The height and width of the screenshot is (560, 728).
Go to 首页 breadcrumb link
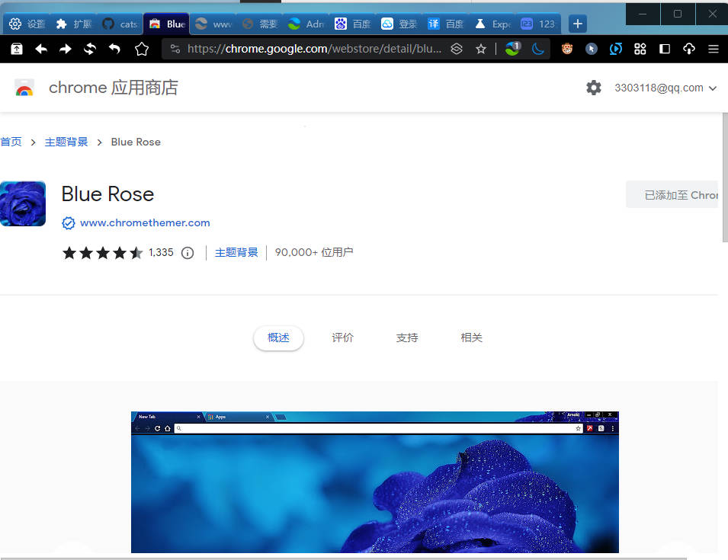[x=11, y=142]
